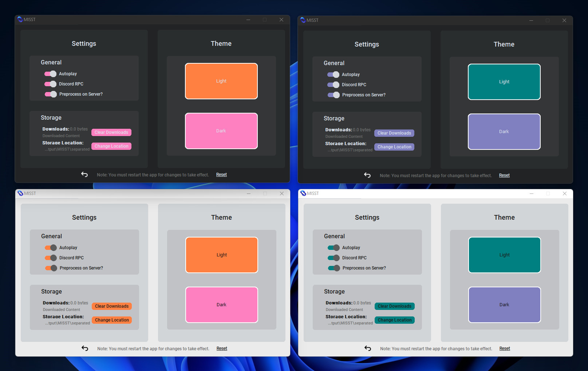The width and height of the screenshot is (588, 371).
Task: Click back arrow in the pink dark window
Action: click(84, 175)
